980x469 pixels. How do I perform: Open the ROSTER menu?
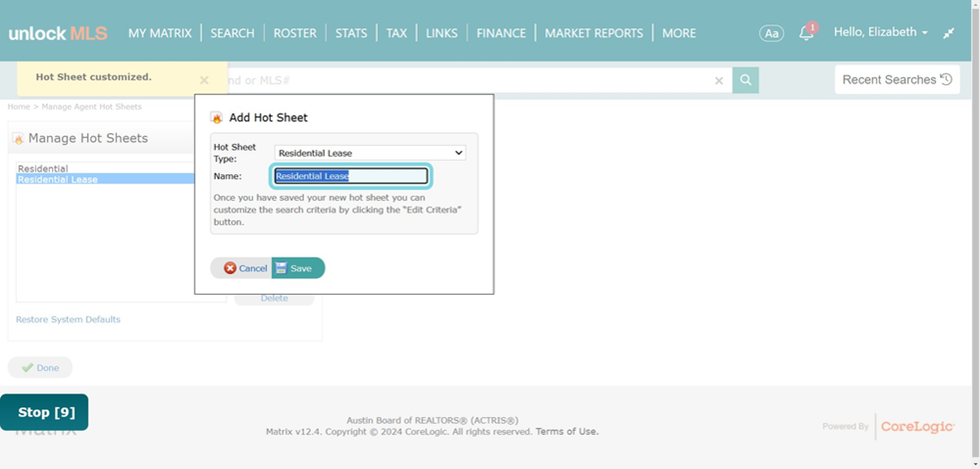(295, 33)
